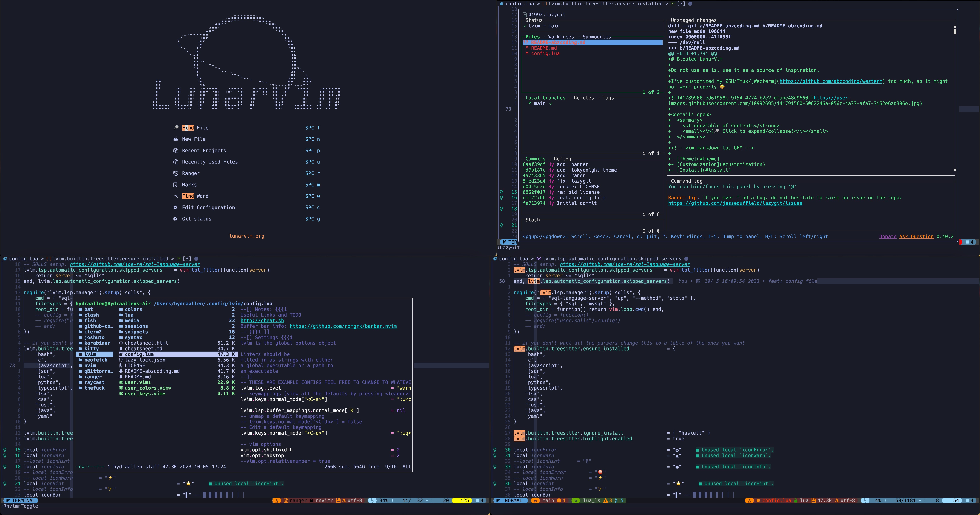The width and height of the screenshot is (980, 515).
Task: Click the lock icon beside rnvimr in statusline
Action: point(312,501)
